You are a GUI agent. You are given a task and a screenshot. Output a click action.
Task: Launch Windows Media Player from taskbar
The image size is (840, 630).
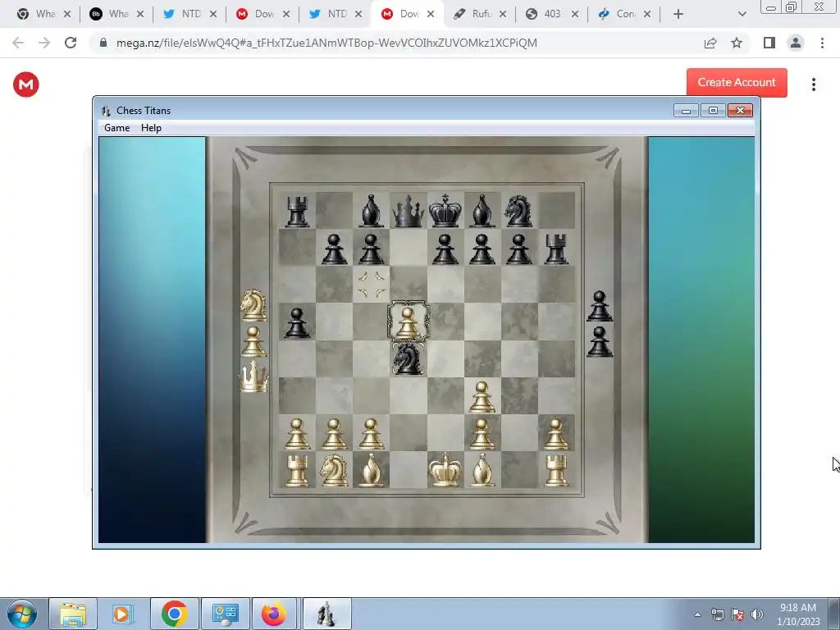click(121, 614)
